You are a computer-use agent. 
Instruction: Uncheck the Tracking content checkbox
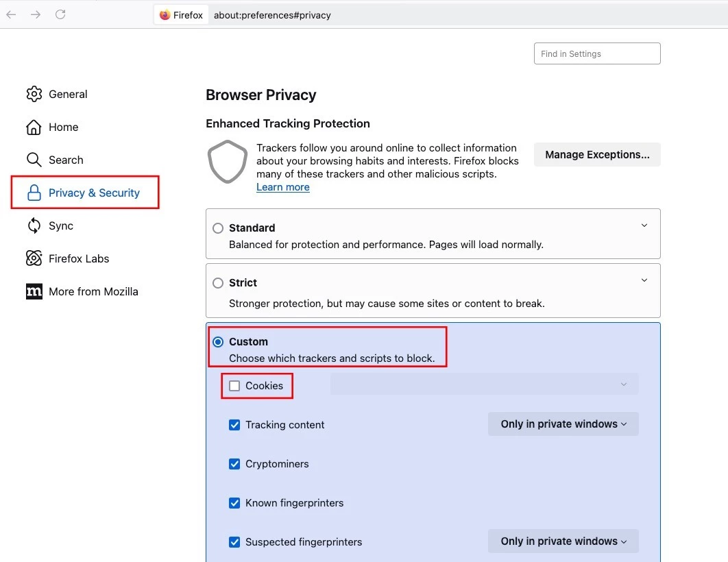pyautogui.click(x=234, y=425)
